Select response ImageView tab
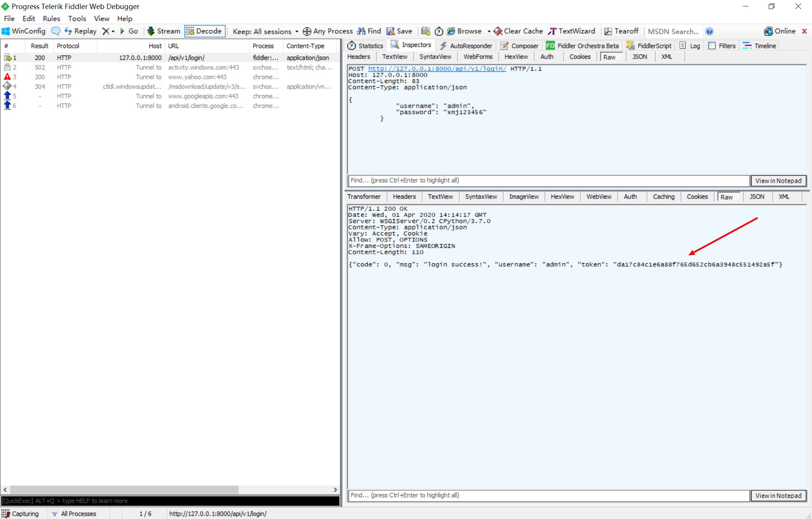 click(x=524, y=197)
